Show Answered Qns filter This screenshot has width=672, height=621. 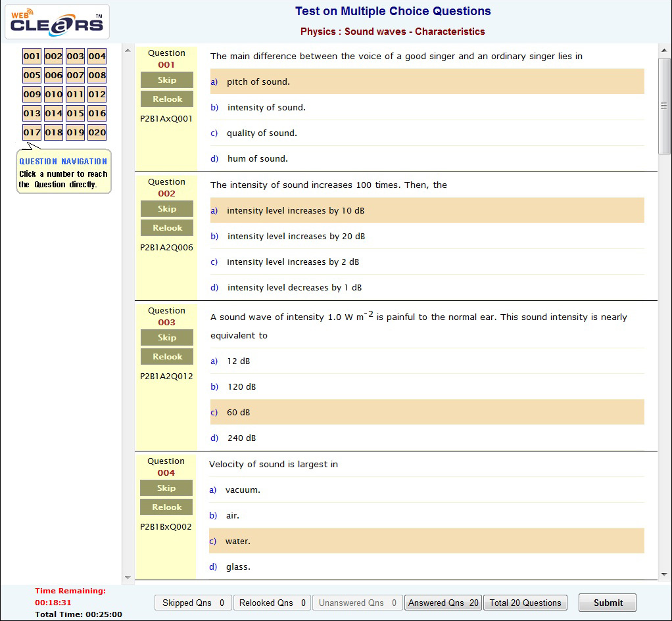tap(443, 603)
